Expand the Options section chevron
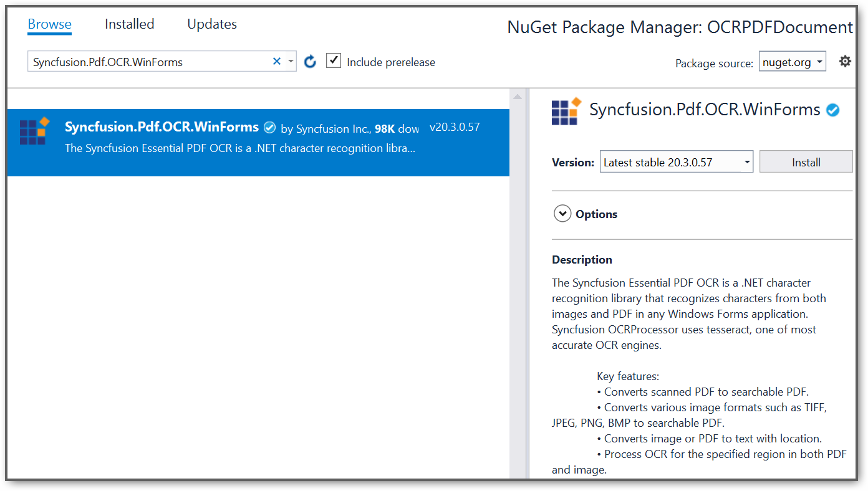Screen dimensions: 868x491 [562, 214]
